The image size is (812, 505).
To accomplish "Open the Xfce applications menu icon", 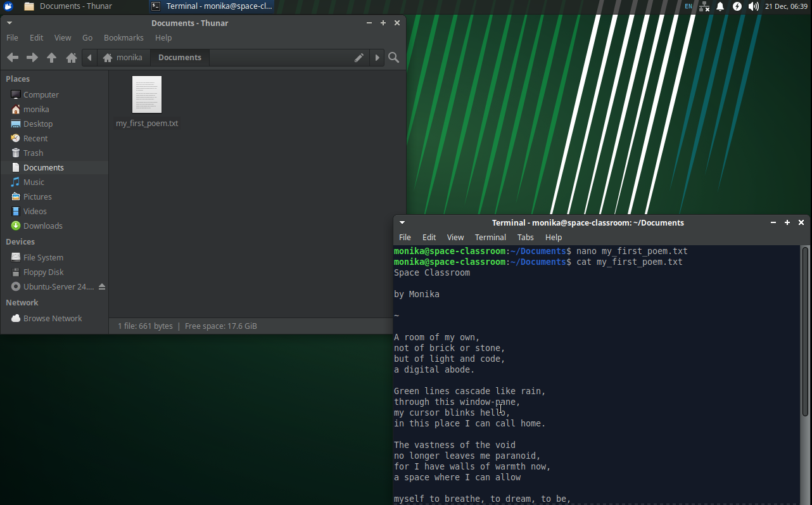I will (x=8, y=6).
